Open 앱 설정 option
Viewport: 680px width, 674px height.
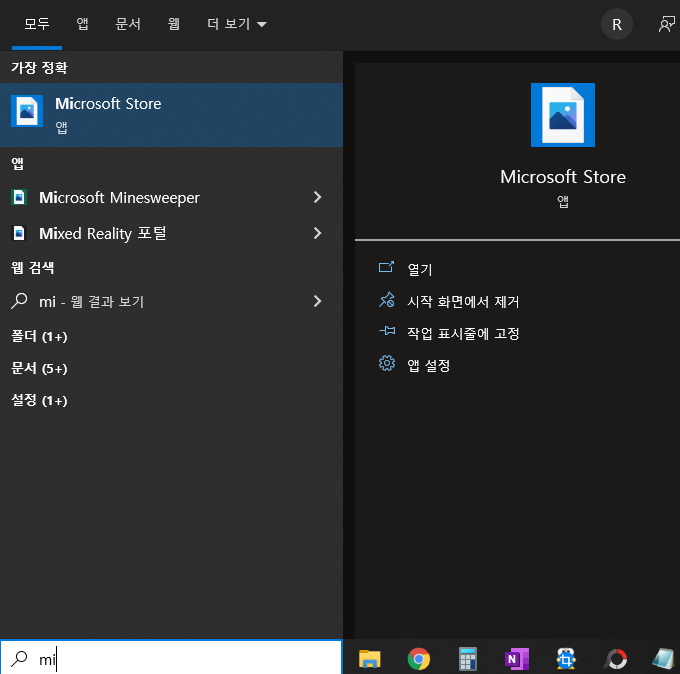[x=428, y=365]
